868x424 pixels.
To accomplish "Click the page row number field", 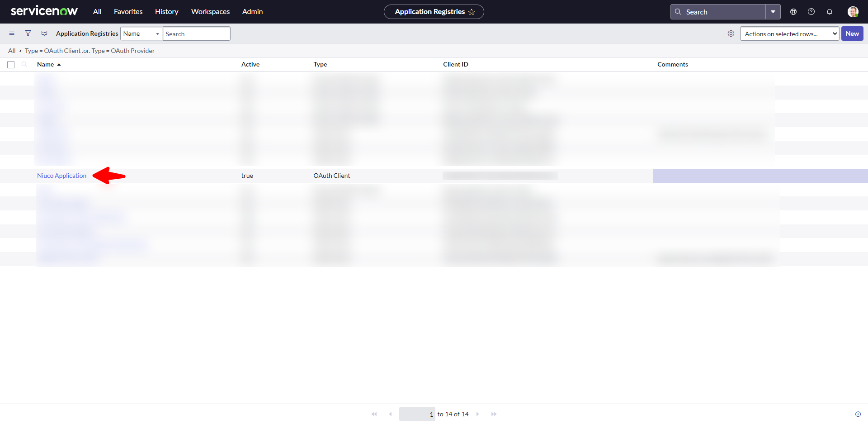I will coord(417,414).
